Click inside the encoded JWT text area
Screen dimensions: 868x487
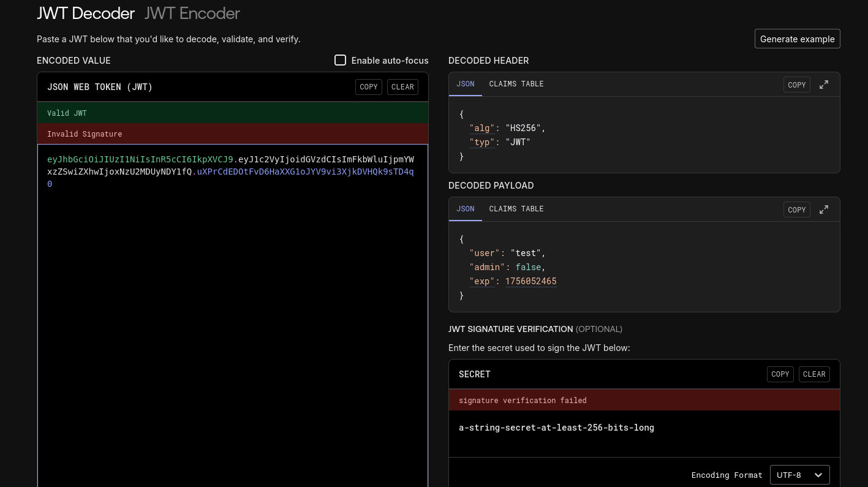pos(233,306)
